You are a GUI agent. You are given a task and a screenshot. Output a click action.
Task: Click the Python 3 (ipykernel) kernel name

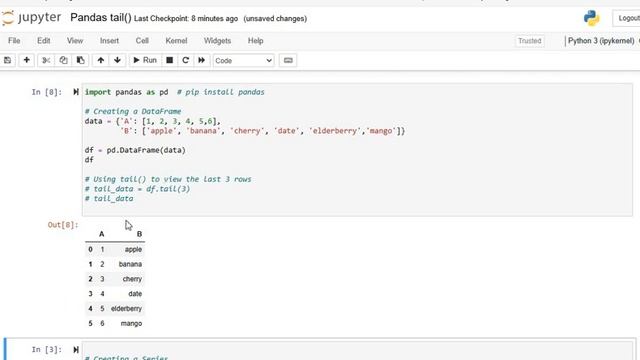601,41
